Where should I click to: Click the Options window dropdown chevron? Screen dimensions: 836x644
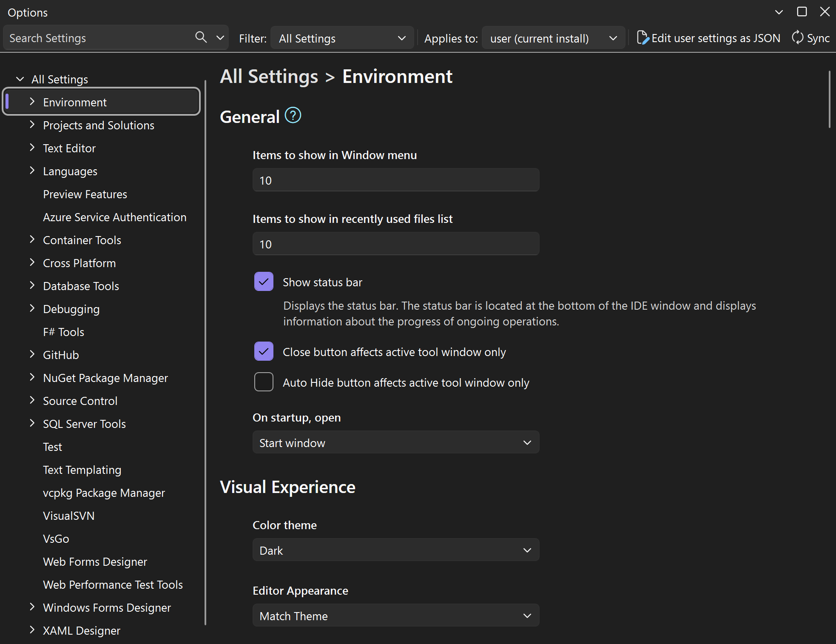point(779,12)
